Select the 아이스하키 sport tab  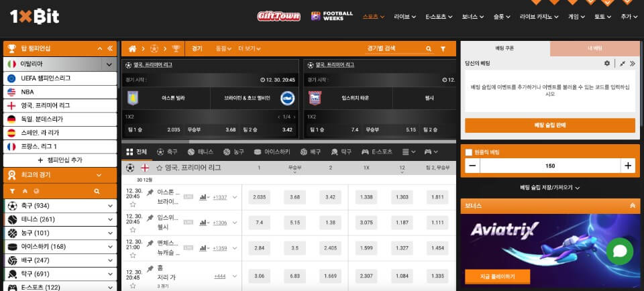coord(272,152)
